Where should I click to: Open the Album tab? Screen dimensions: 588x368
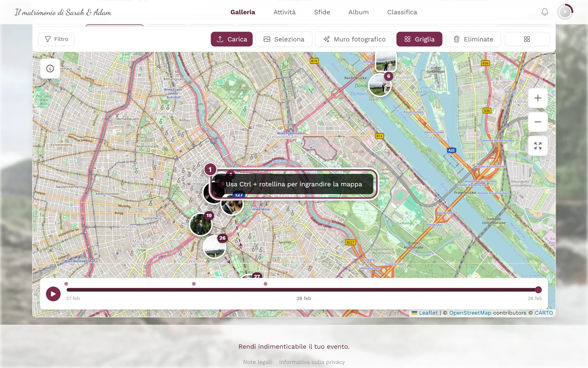tap(359, 12)
